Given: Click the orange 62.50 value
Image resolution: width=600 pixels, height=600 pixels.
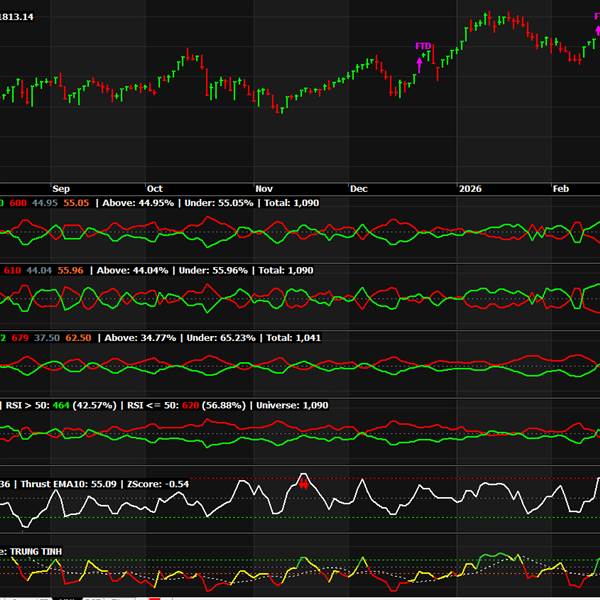Looking at the screenshot, I should tap(78, 338).
